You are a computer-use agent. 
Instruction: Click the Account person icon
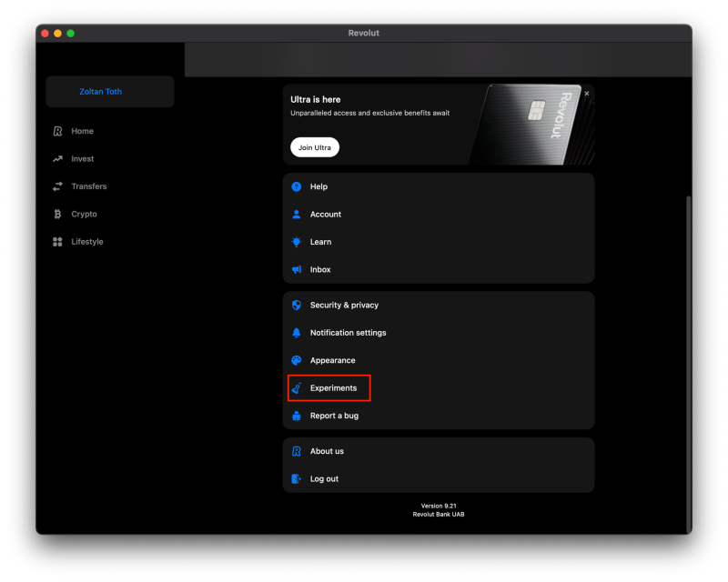coord(297,214)
